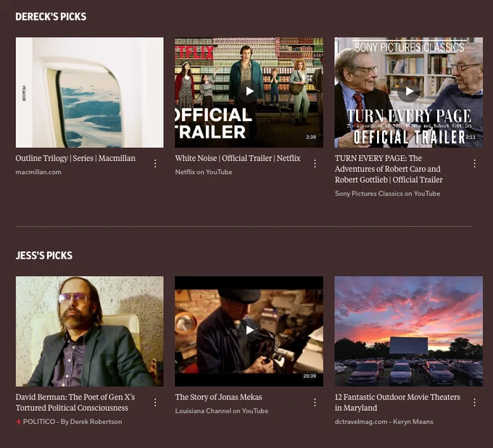Image resolution: width=493 pixels, height=448 pixels.
Task: Open more options for Story of Jonas Mekas
Action: coord(315,402)
